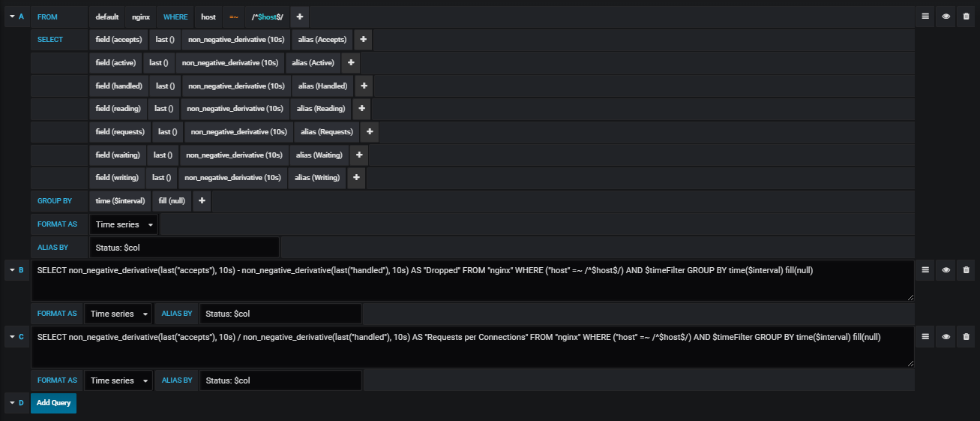The width and height of the screenshot is (980, 421).
Task: Click the field (writing) segment
Action: click(117, 179)
